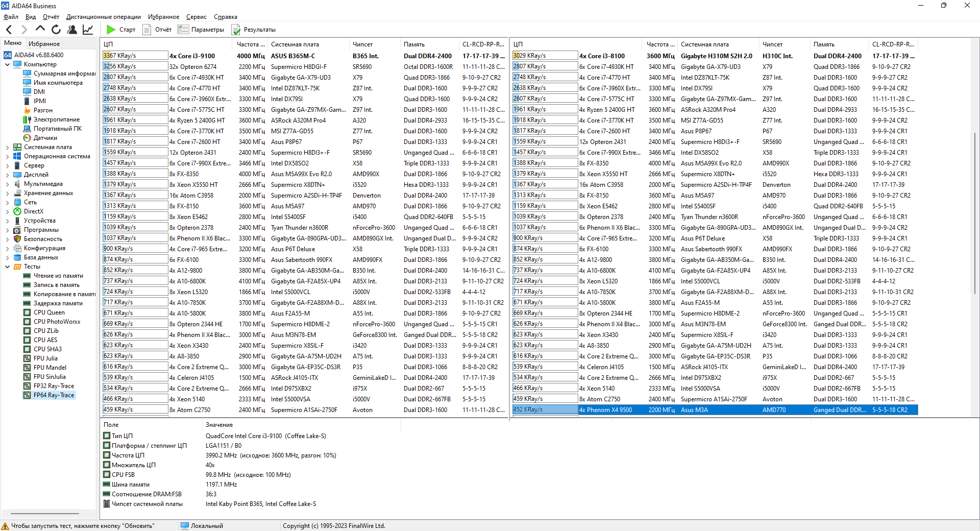Click the Тип ЦП field in details
Screen dimensions: 980x531
122,436
